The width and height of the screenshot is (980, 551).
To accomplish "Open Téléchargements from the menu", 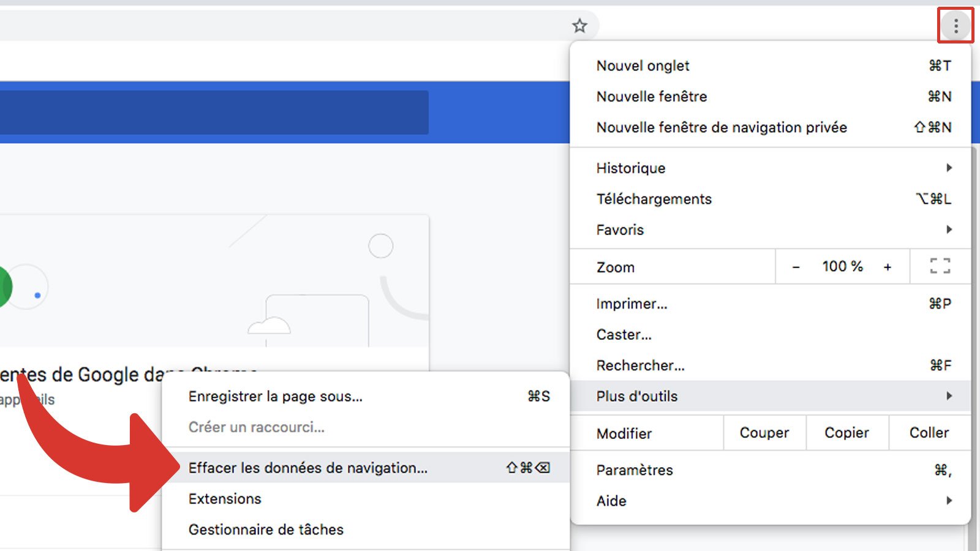I will pyautogui.click(x=654, y=198).
